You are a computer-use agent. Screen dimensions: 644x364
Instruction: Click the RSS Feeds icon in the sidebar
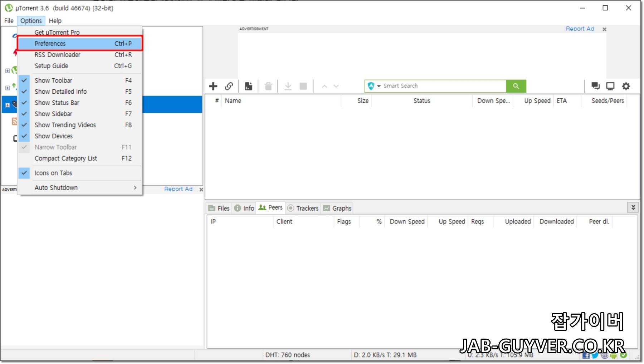15,121
